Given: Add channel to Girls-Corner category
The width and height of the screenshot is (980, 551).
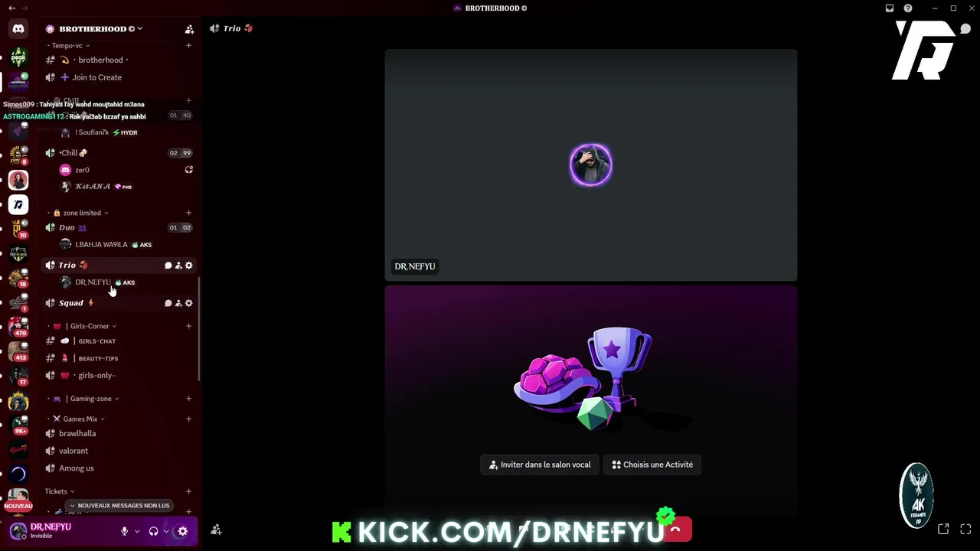Looking at the screenshot, I should (188, 326).
